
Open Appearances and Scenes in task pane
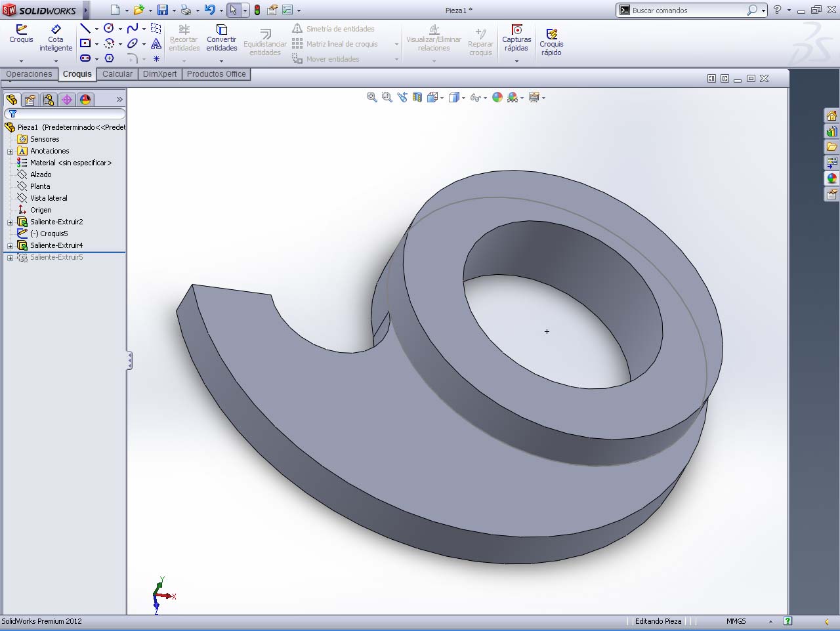click(831, 178)
